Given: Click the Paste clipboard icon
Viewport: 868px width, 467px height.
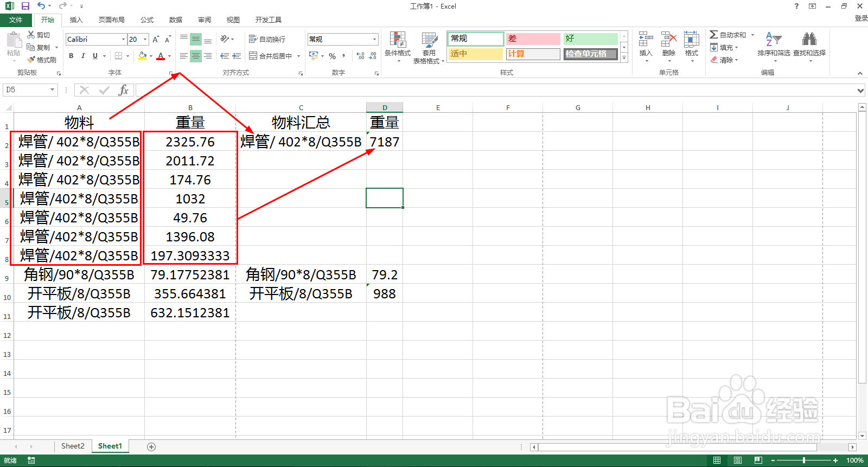Looking at the screenshot, I should [14, 40].
